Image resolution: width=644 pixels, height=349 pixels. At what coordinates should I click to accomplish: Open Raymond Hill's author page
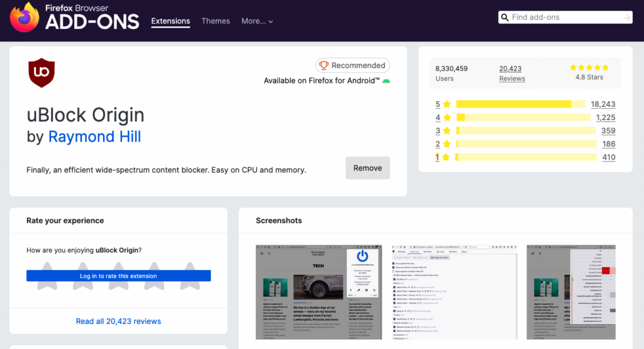click(94, 136)
